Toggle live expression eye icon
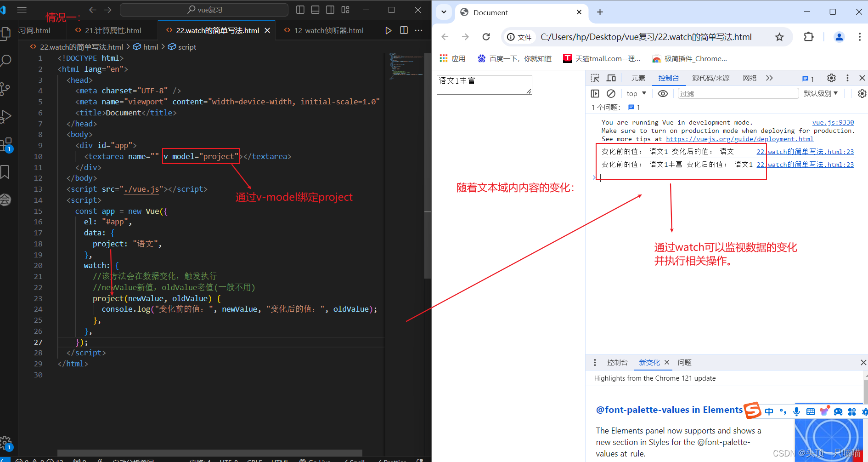868x462 pixels. point(663,94)
